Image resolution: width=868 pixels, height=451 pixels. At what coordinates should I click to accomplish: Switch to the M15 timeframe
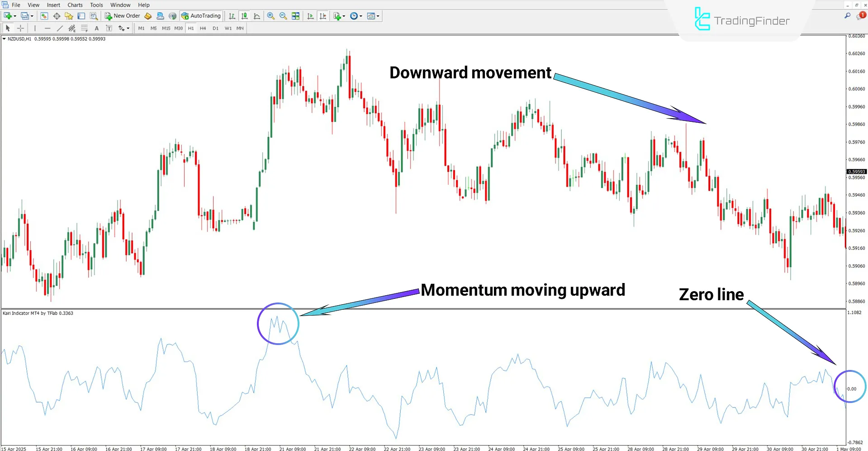(x=166, y=28)
